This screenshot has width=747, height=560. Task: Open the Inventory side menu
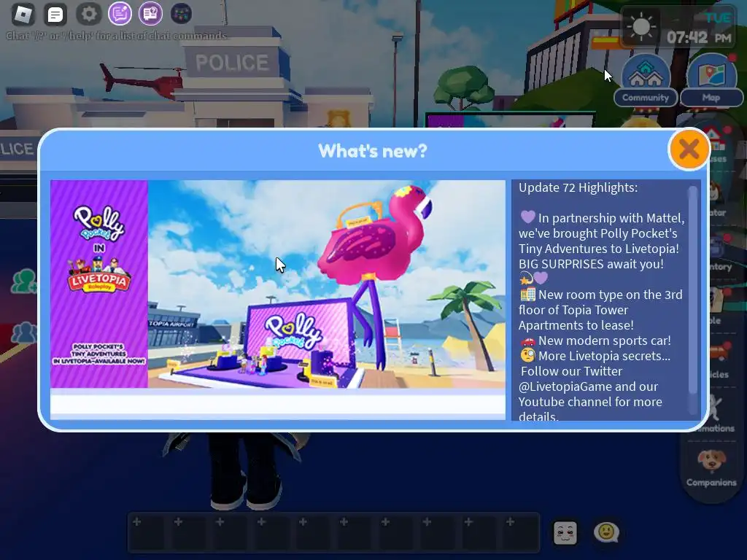tap(719, 253)
